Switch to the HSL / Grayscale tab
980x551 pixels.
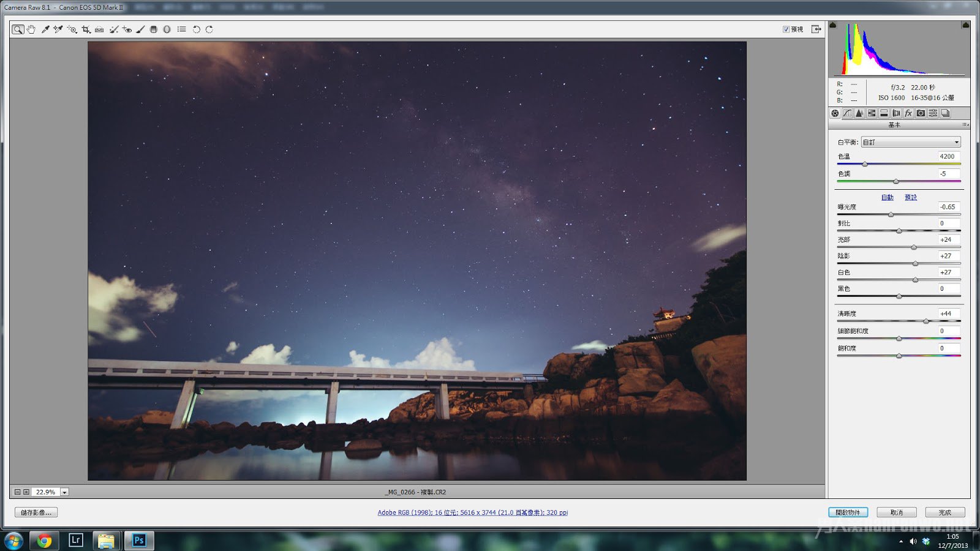point(872,113)
